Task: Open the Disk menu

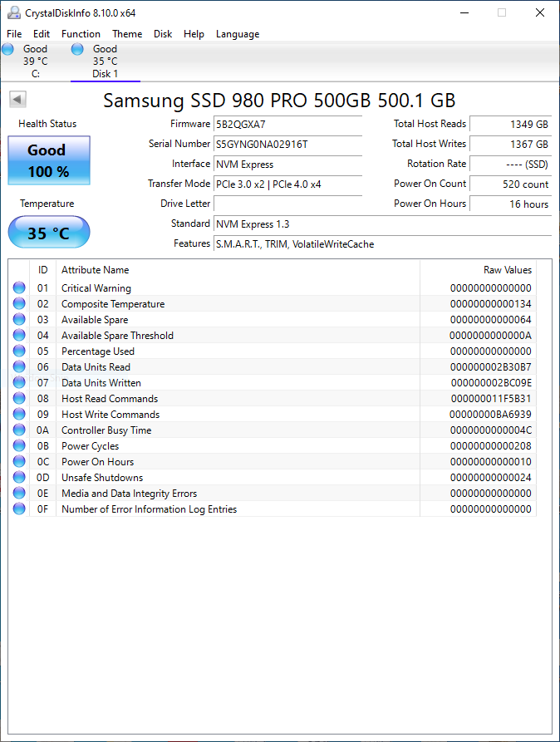Action: [163, 34]
